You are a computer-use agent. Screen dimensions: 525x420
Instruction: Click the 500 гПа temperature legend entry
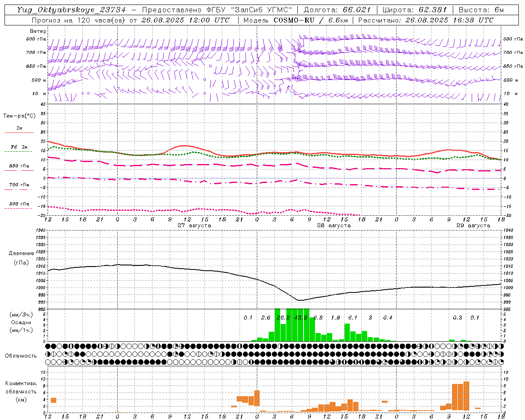tap(19, 204)
